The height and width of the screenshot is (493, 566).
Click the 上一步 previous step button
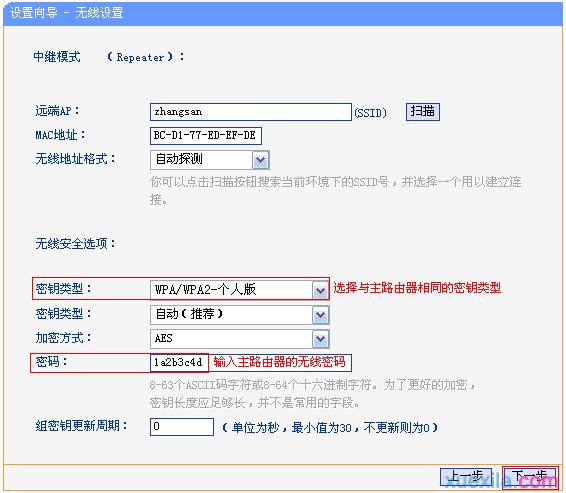466,477
